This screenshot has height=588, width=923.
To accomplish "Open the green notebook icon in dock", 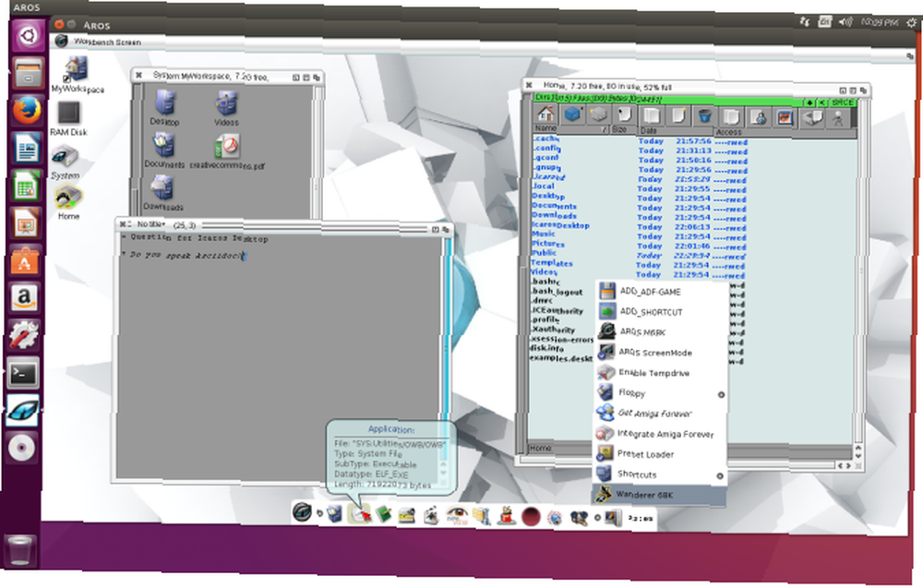I will coord(384,514).
